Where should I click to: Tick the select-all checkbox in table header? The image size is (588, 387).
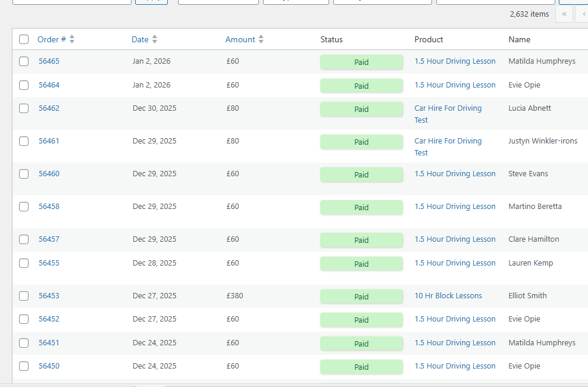[24, 39]
